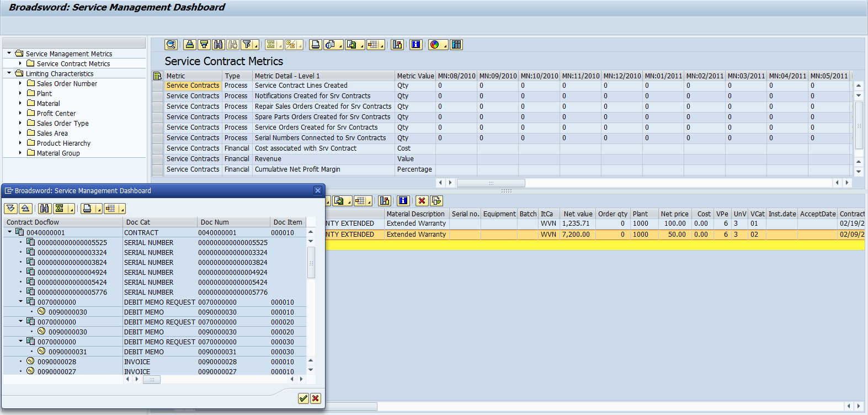This screenshot has width=868, height=415.
Task: Expand the Profit Center node
Action: (20, 113)
